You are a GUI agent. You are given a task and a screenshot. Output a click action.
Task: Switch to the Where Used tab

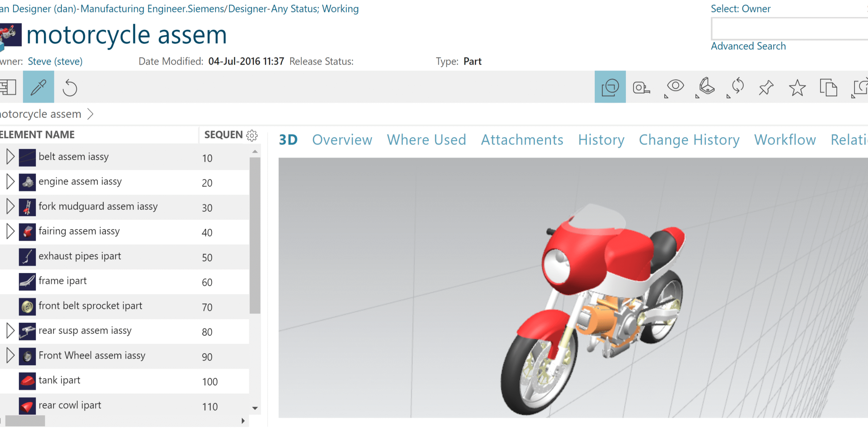(x=426, y=140)
